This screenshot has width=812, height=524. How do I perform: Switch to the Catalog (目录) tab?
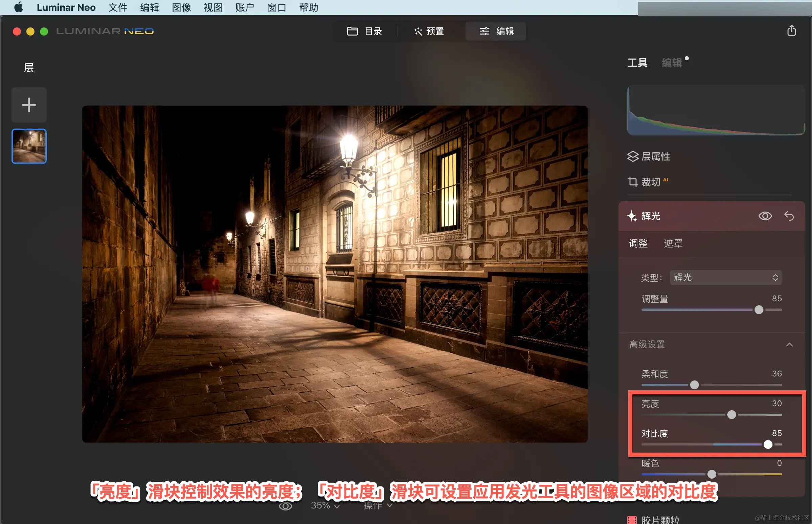tap(364, 31)
